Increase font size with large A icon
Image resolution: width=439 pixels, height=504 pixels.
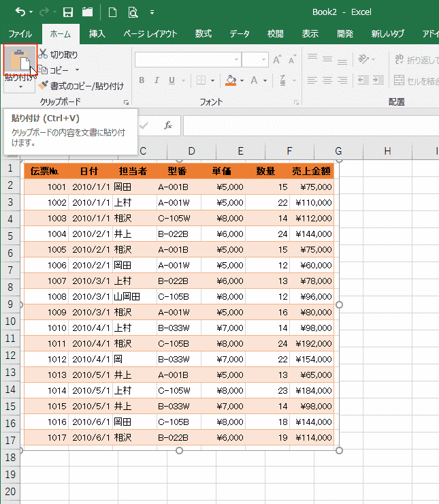[x=277, y=59]
